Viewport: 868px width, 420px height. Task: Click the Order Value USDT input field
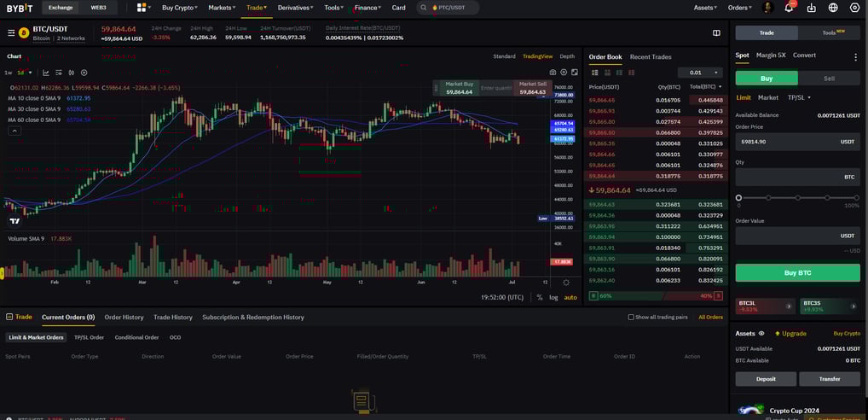(x=798, y=236)
